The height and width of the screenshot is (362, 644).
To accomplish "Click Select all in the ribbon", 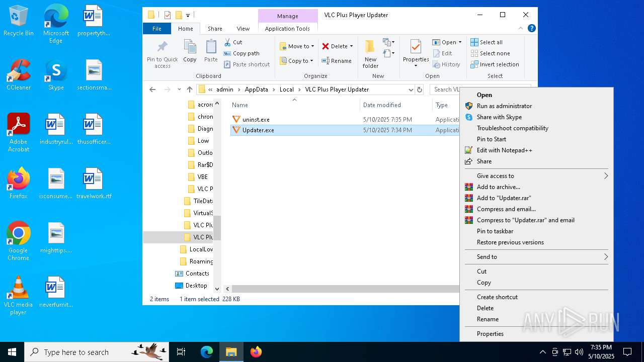I will coord(487,42).
